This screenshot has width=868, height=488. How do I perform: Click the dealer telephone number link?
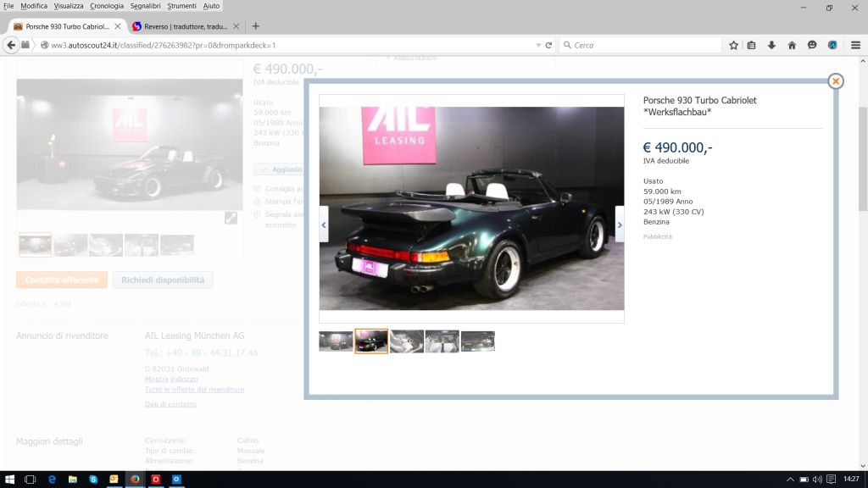pyautogui.click(x=201, y=352)
